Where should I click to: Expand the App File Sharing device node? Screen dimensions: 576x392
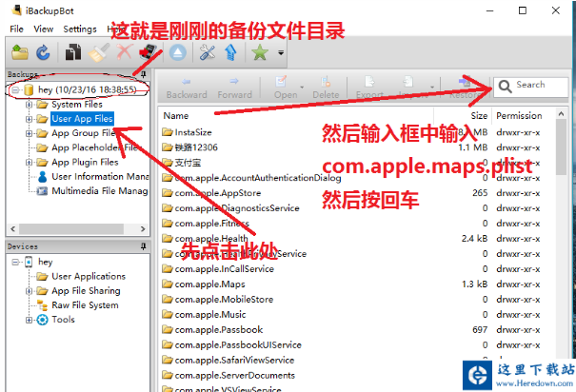29,291
